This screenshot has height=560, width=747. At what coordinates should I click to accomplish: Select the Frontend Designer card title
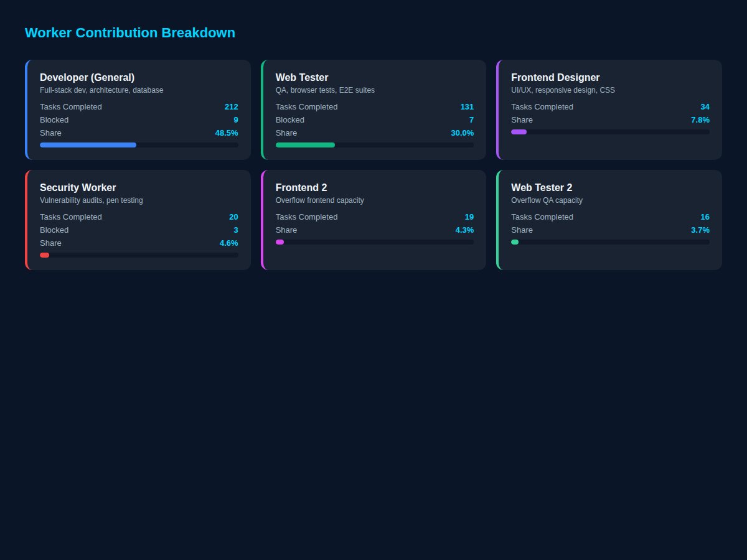click(555, 77)
